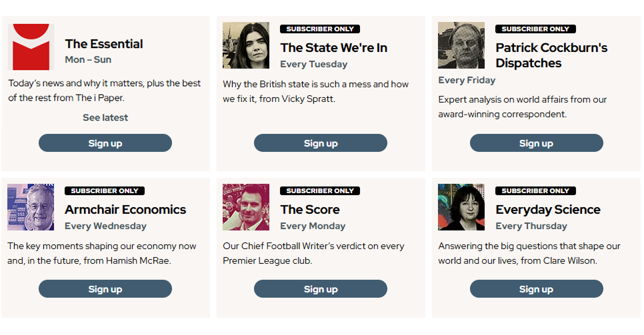Click Subscriber Only badge above The Score
The image size is (644, 335).
point(320,191)
